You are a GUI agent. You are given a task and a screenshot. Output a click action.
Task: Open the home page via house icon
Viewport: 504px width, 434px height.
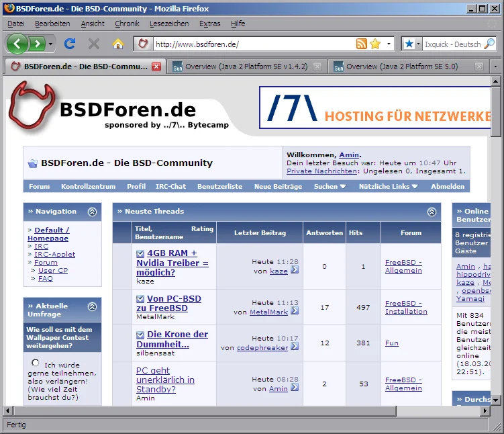coord(118,44)
